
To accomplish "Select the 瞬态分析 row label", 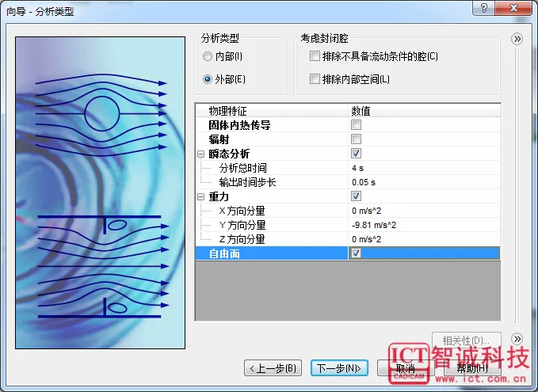I will point(229,154).
